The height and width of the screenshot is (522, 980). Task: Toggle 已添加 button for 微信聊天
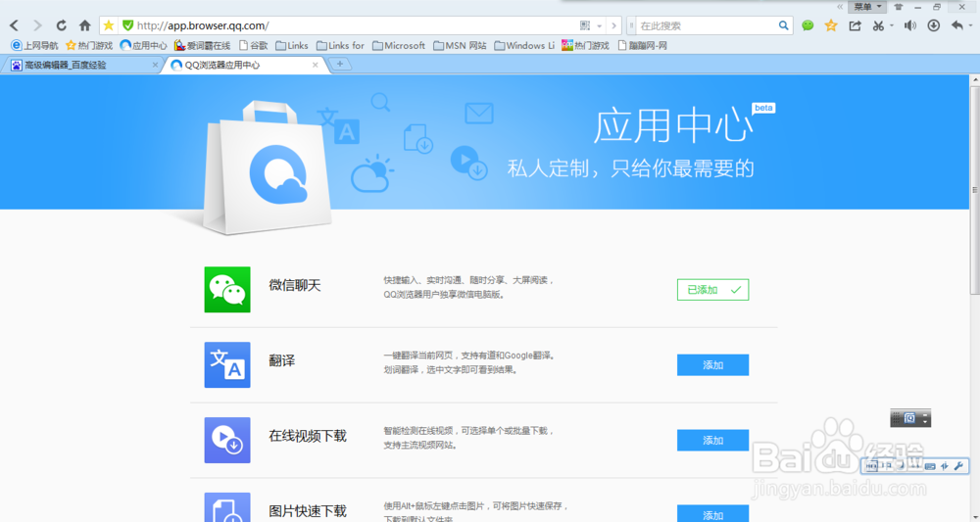[x=712, y=290]
